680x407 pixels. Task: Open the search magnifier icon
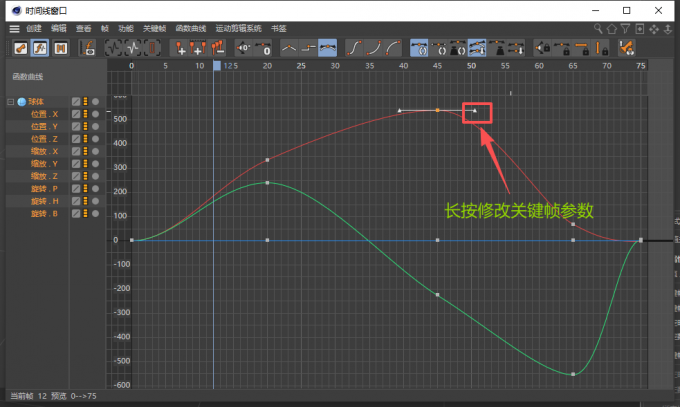click(598, 29)
